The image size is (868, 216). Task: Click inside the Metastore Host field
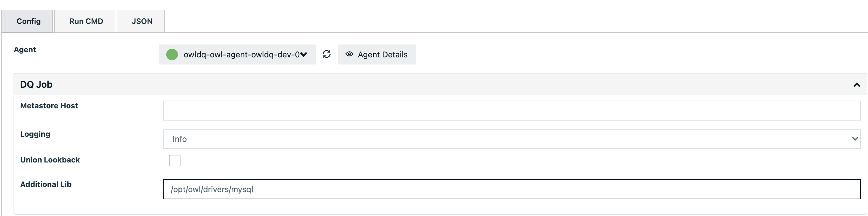point(506,110)
